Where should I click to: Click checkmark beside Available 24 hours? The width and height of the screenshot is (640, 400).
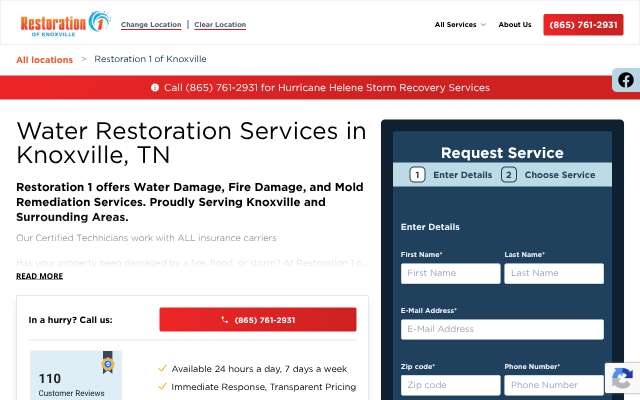point(162,369)
